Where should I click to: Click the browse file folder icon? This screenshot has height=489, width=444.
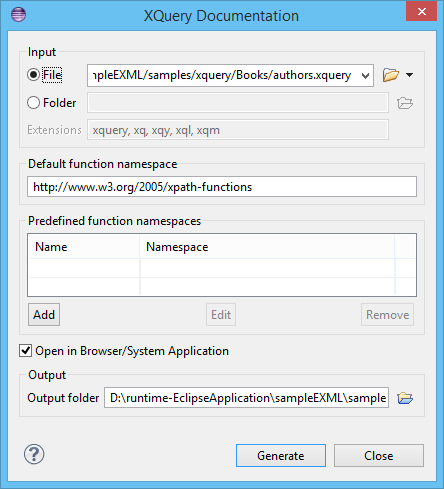pyautogui.click(x=391, y=75)
